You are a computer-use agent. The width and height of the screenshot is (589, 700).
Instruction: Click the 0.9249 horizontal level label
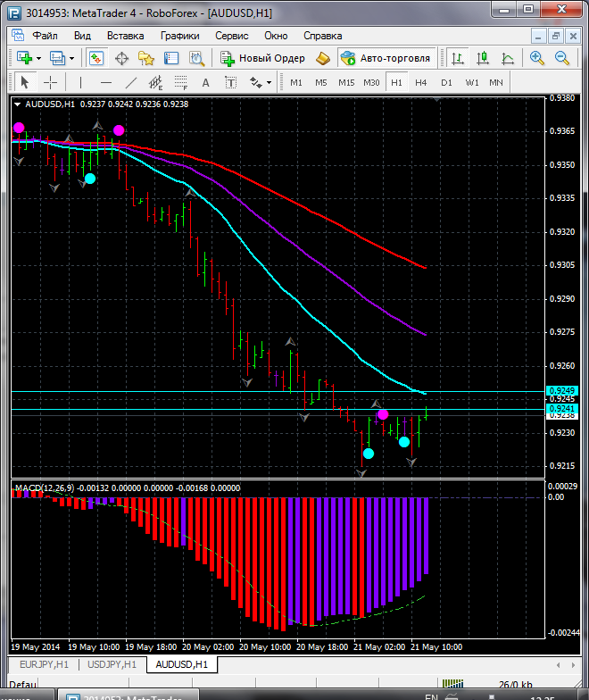pos(562,391)
